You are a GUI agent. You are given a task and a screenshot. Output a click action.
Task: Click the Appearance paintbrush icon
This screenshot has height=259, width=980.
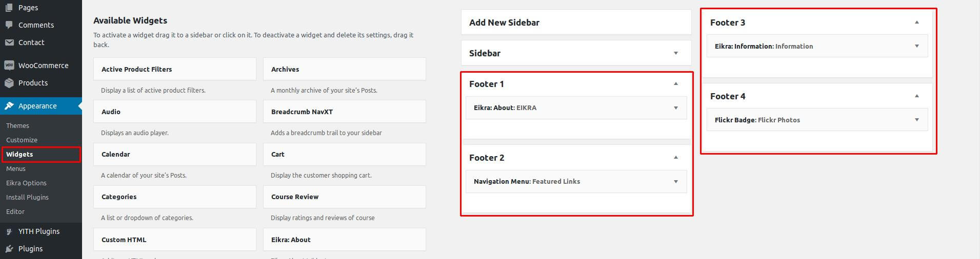click(9, 105)
